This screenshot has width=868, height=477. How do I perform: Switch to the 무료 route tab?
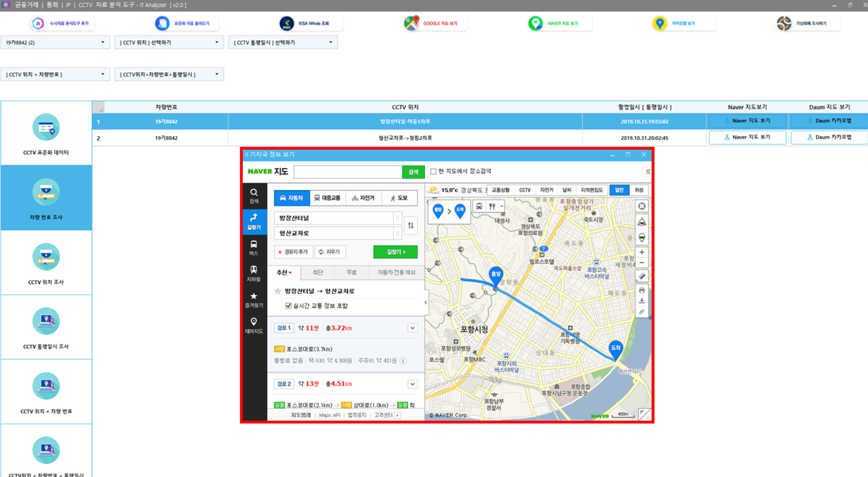[351, 273]
